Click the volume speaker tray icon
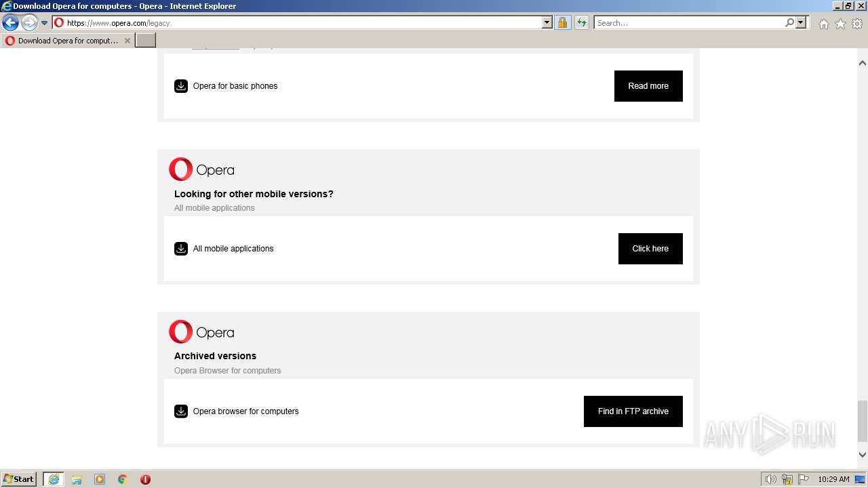Screen dimensions: 868x488 [x=770, y=479]
